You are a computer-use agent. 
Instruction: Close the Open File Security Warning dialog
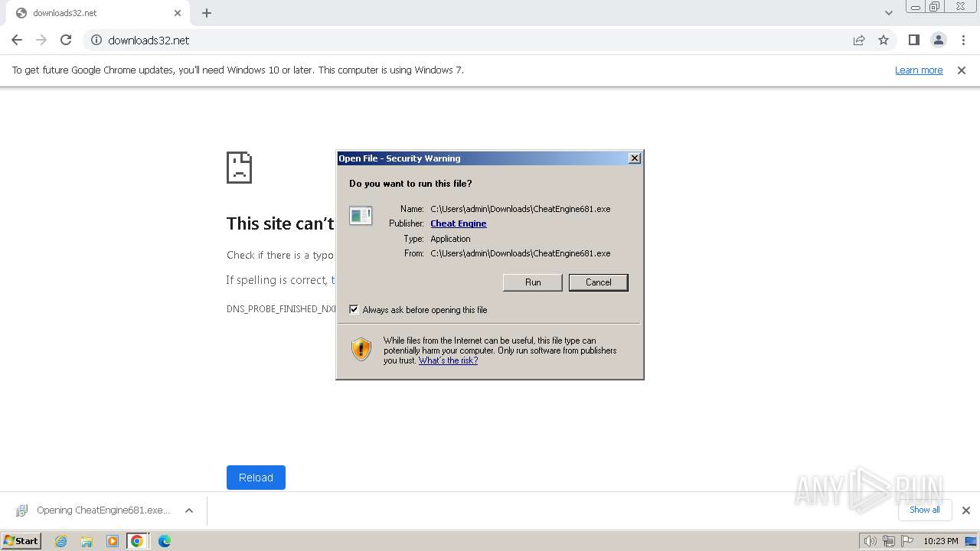pos(634,158)
